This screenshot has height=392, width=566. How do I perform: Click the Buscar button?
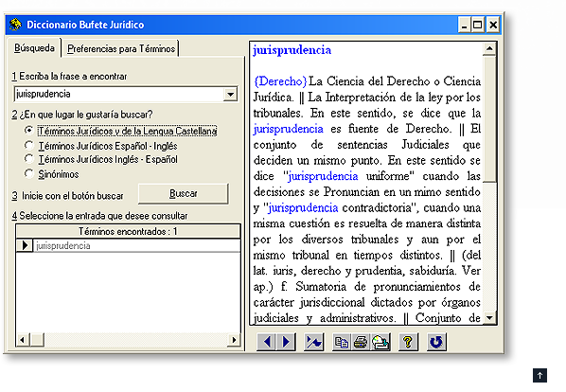pos(184,194)
